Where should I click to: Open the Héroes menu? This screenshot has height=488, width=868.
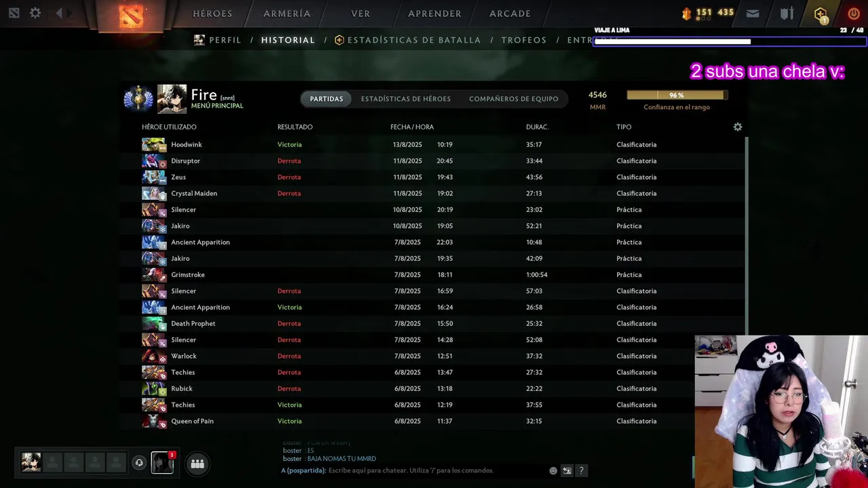[212, 14]
